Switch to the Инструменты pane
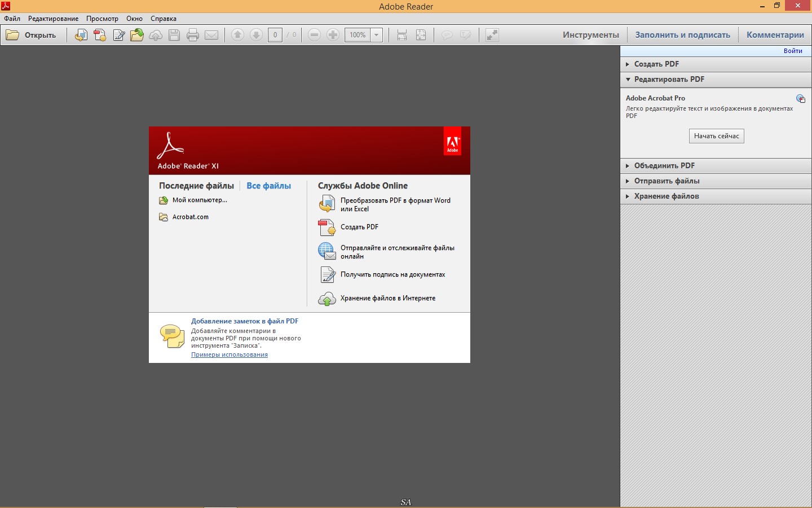Viewport: 812px width, 508px height. tap(591, 35)
